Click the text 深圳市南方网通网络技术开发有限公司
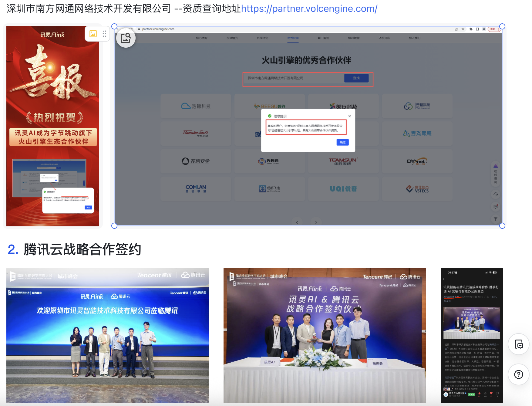 (89, 8)
